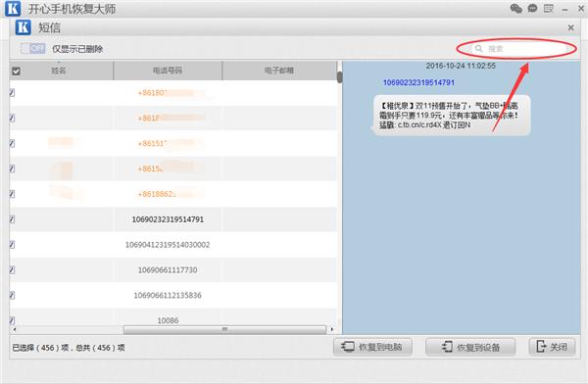Click the timestamp 2016-10-24 11:02:55
This screenshot has width=588, height=384.
(x=461, y=66)
